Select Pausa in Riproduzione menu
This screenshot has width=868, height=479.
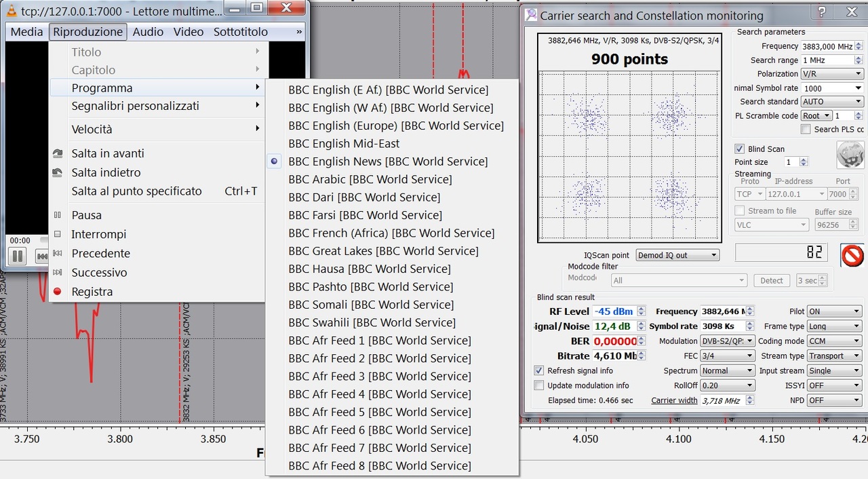click(157, 215)
